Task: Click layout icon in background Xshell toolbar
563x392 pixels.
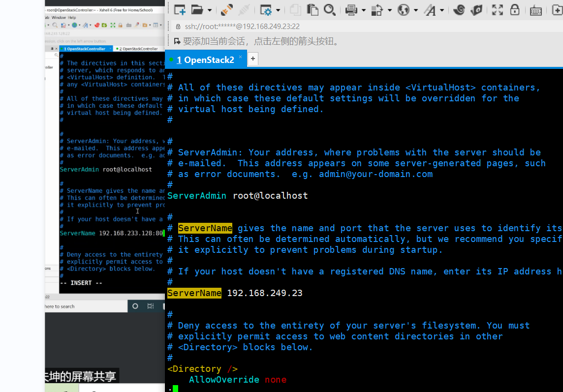Action: pyautogui.click(x=156, y=25)
